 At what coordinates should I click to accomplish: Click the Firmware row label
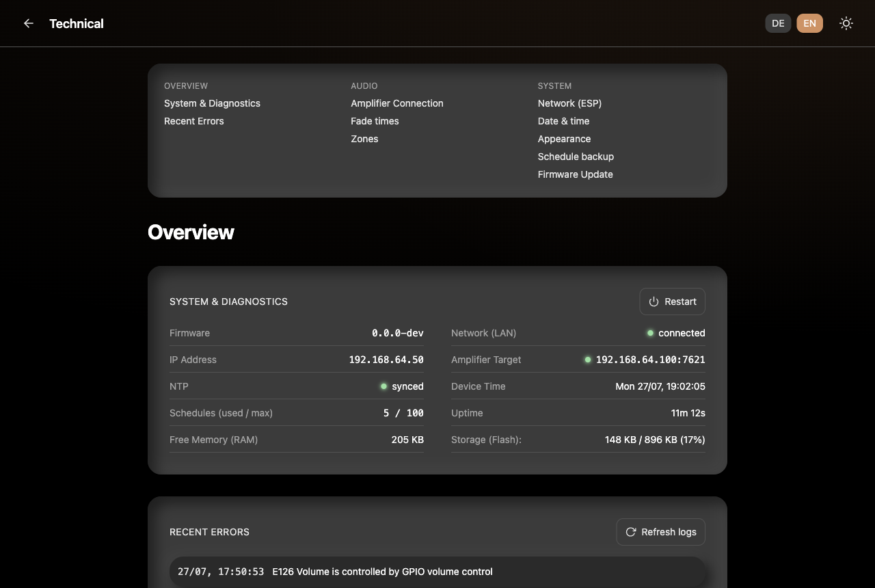[x=189, y=333]
